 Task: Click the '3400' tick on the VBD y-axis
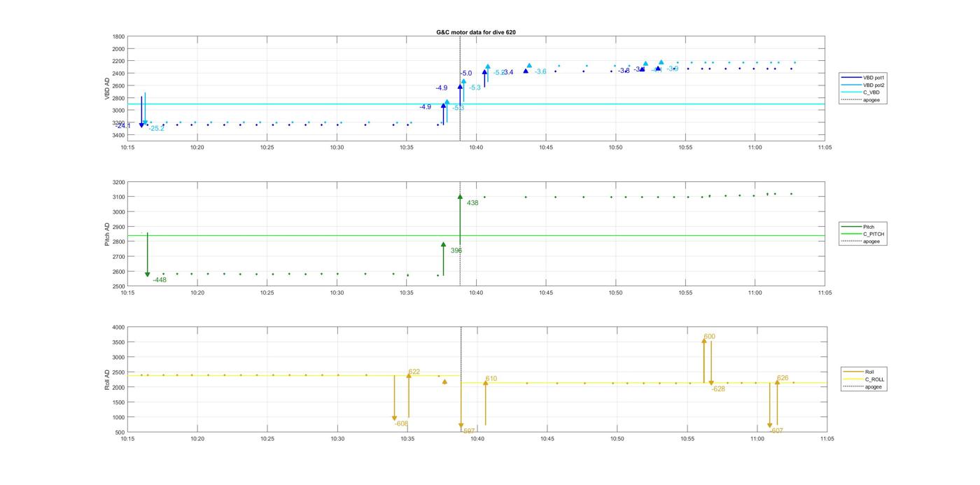119,135
